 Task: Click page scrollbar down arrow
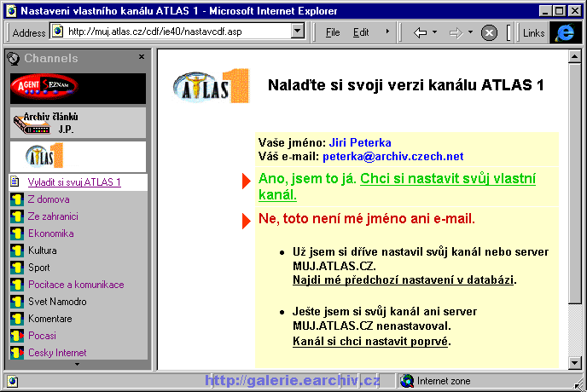tap(574, 363)
